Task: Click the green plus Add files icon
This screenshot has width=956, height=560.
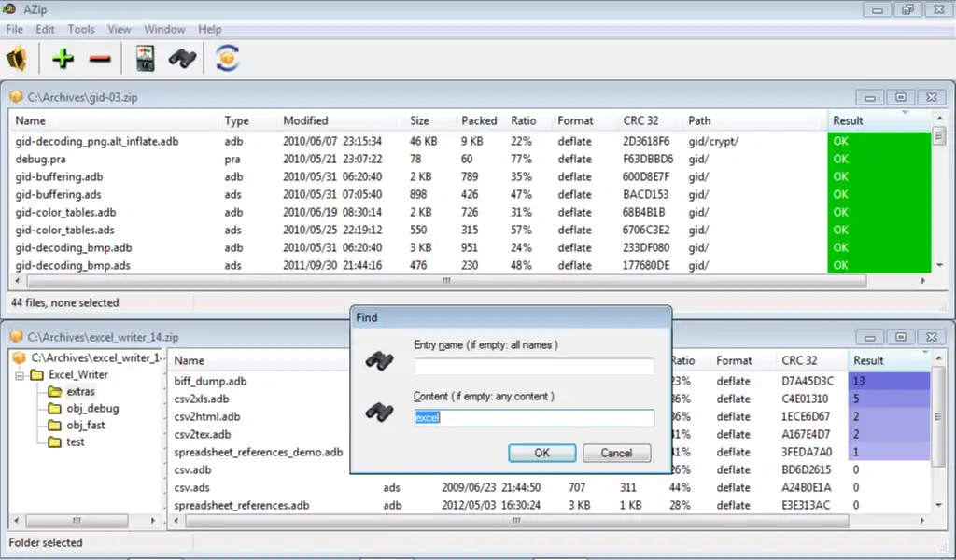Action: [63, 59]
